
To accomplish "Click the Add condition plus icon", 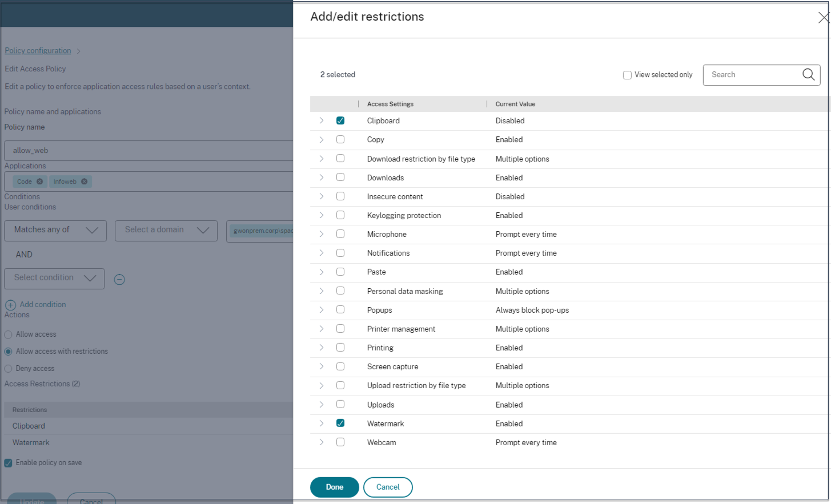I will pos(10,305).
